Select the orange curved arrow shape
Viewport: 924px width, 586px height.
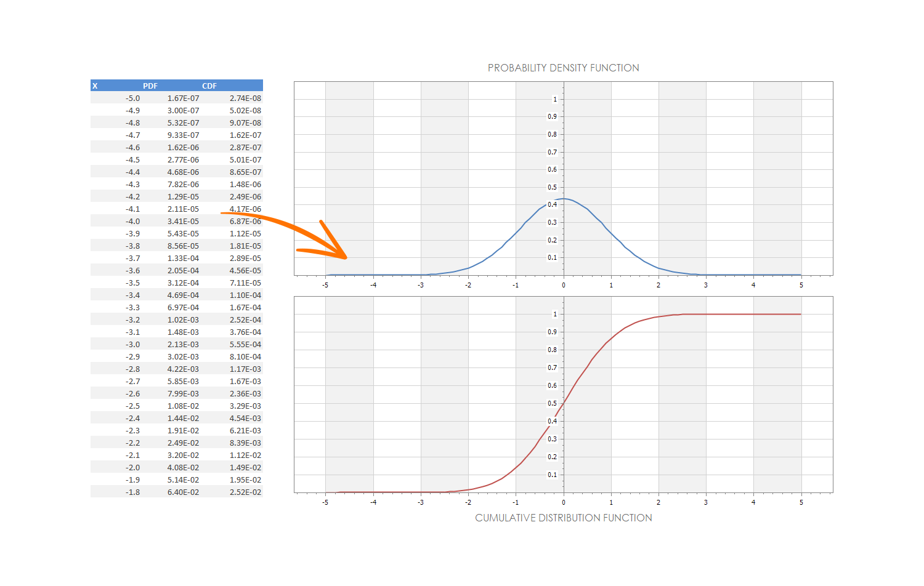[290, 234]
